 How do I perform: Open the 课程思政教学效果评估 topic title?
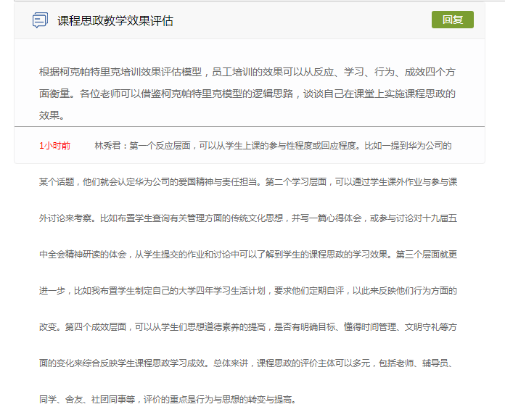(115, 21)
